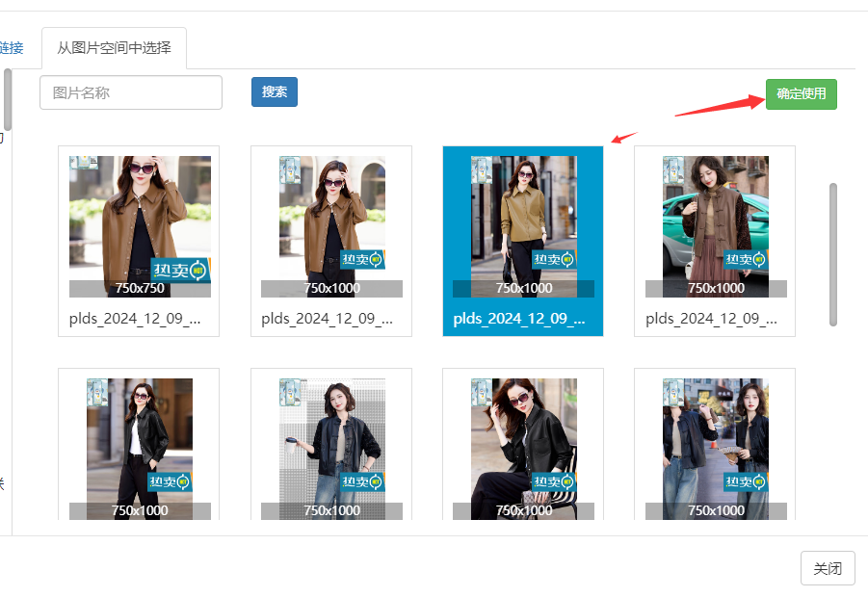Switch to the 从图片空间中选择 tab

(x=115, y=48)
